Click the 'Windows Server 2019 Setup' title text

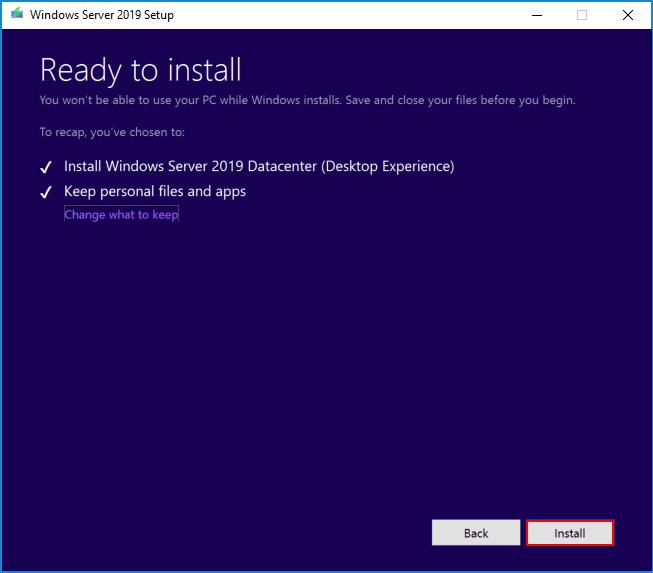click(102, 15)
